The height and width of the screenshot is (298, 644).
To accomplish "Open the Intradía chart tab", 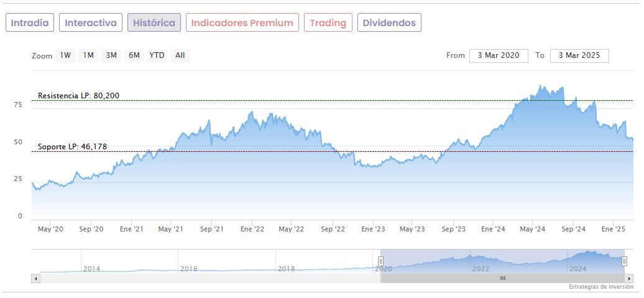I will coord(30,23).
